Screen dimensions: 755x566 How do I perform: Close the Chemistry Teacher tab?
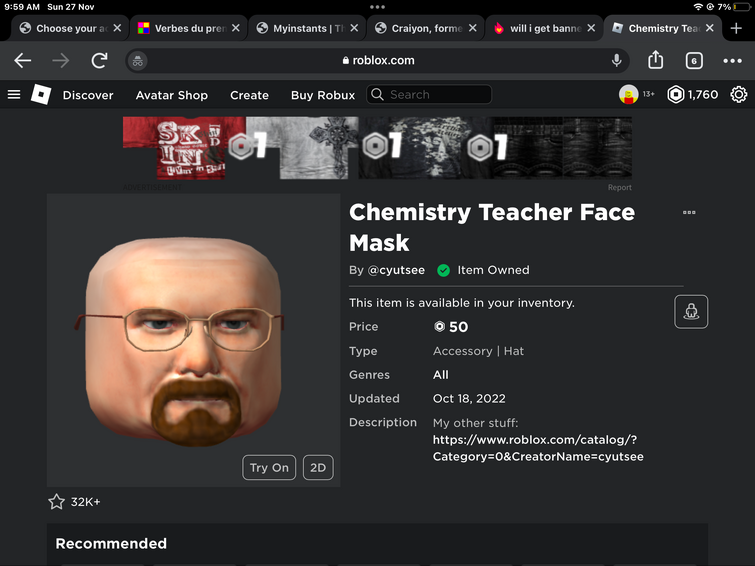tap(710, 28)
